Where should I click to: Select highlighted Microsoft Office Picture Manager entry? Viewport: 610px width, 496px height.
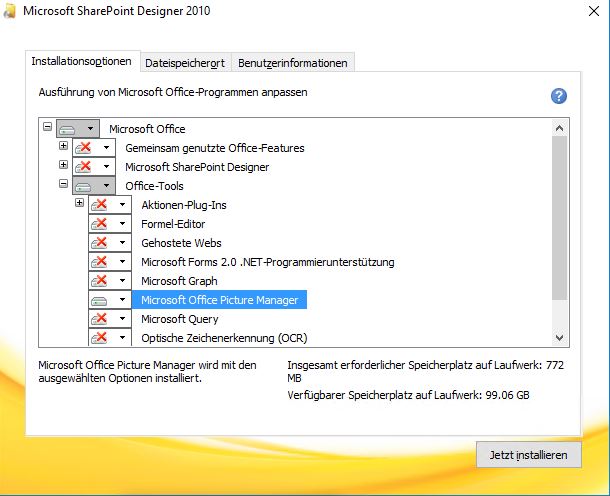219,300
